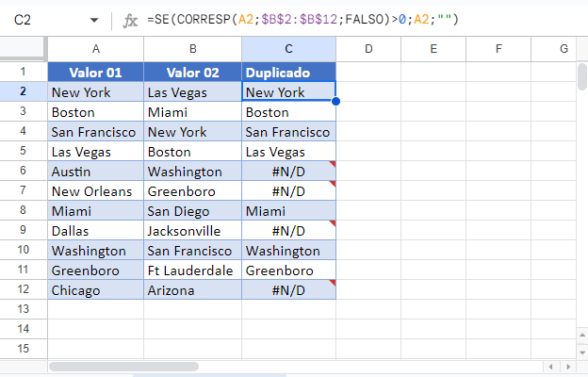Screen dimensions: 588x377
Task: Click the vertical scrollbar thumb
Action: click(582, 76)
